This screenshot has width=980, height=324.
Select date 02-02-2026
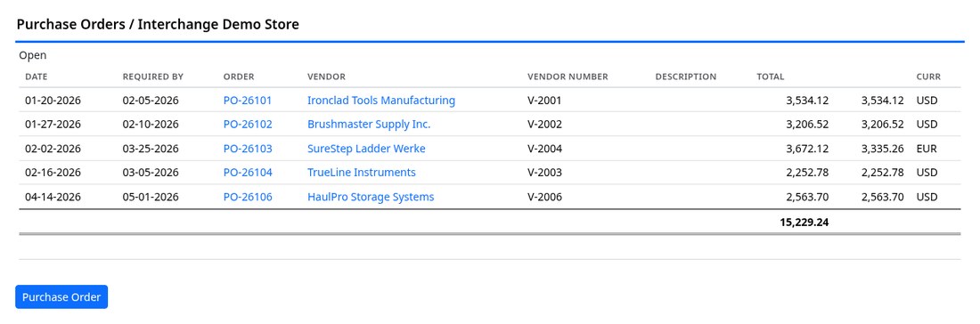pos(53,149)
